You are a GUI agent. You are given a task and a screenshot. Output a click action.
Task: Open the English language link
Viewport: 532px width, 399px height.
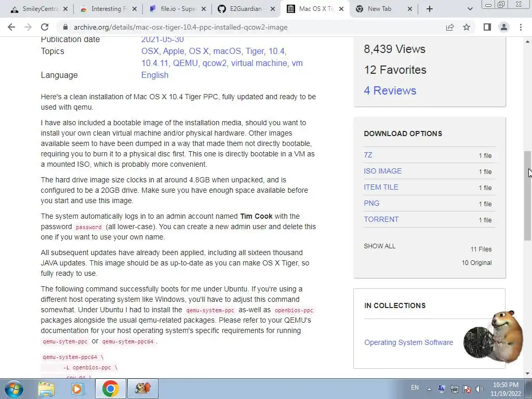[x=155, y=75]
